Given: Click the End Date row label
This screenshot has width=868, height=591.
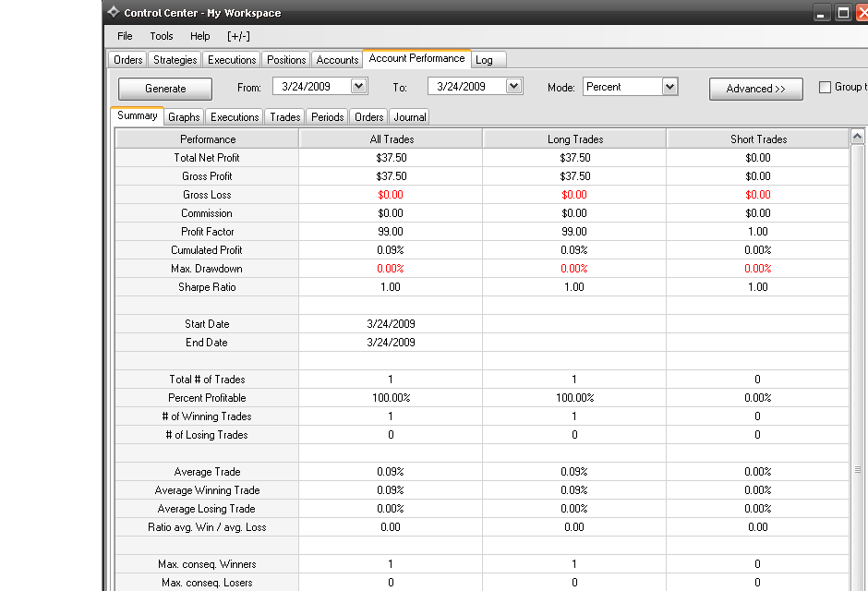Looking at the screenshot, I should (207, 342).
